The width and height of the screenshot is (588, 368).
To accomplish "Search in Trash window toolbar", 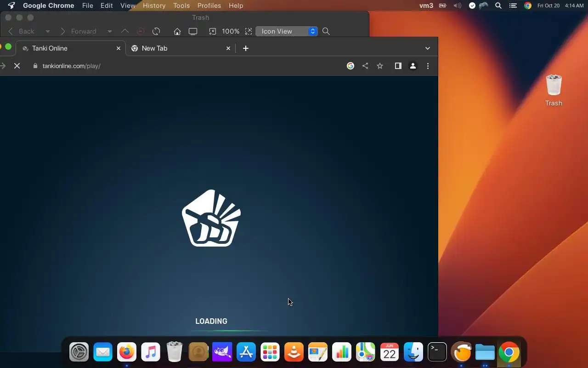I will point(326,31).
